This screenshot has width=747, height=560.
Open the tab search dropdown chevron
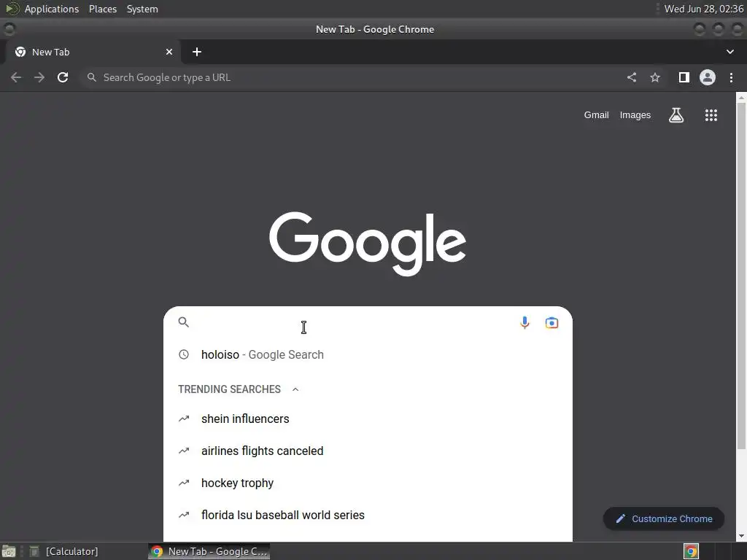click(729, 52)
